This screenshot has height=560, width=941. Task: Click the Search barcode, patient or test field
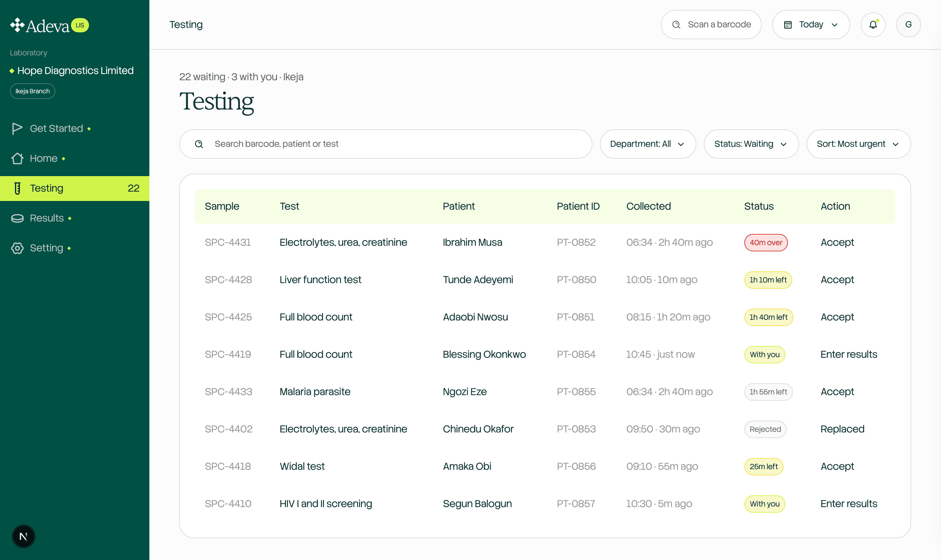coord(385,144)
